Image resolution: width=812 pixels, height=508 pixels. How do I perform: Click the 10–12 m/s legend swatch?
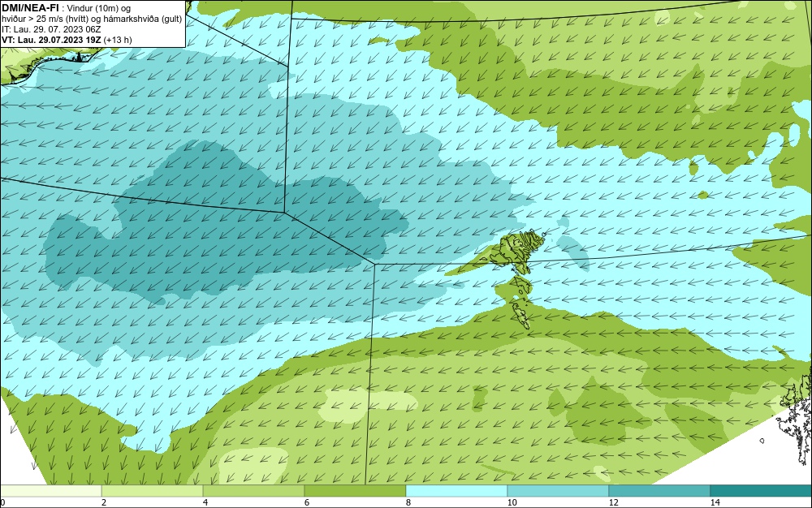coord(559,491)
